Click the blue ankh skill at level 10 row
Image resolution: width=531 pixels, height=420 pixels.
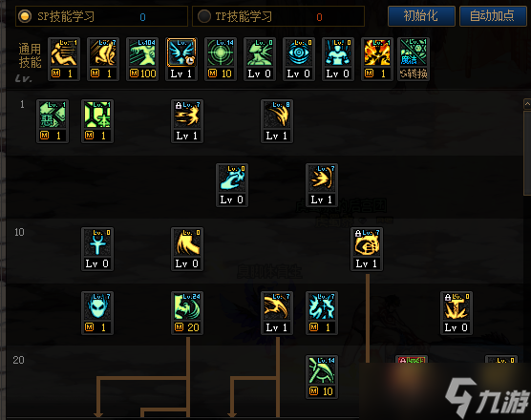[x=97, y=249]
